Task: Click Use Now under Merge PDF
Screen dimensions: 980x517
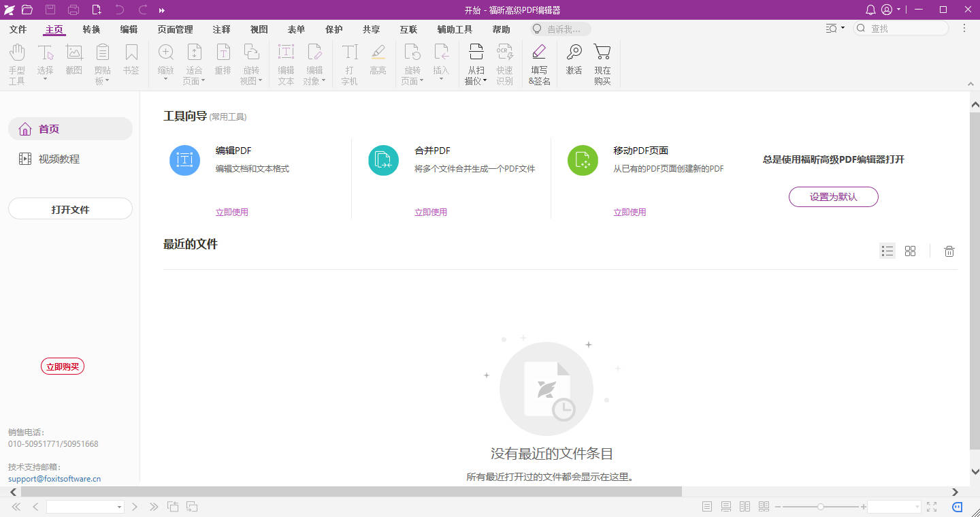Action: point(431,213)
